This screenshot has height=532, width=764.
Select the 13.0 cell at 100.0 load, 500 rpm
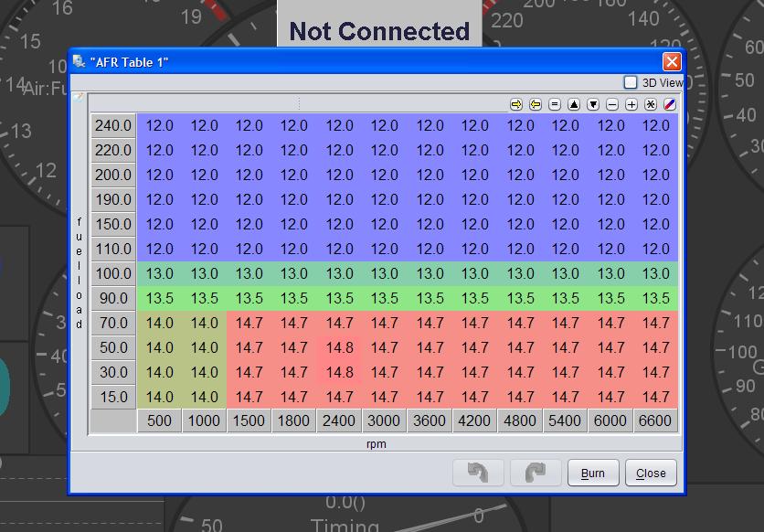(x=160, y=274)
